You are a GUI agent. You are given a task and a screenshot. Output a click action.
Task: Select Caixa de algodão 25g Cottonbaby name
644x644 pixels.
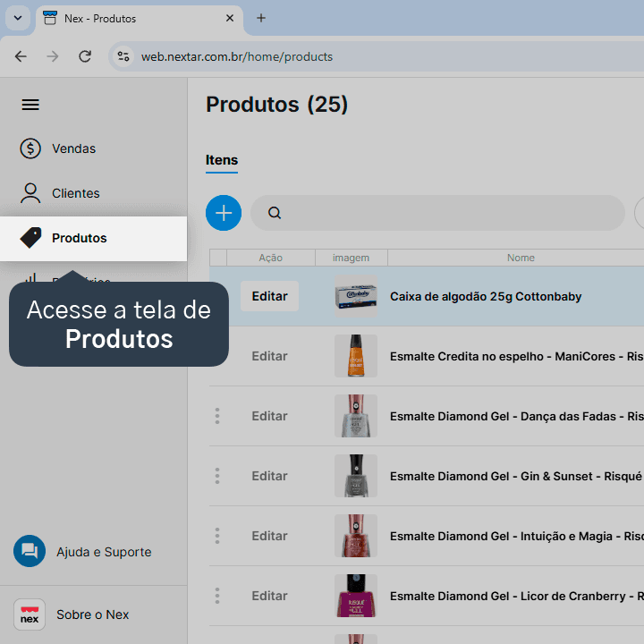pyautogui.click(x=486, y=297)
